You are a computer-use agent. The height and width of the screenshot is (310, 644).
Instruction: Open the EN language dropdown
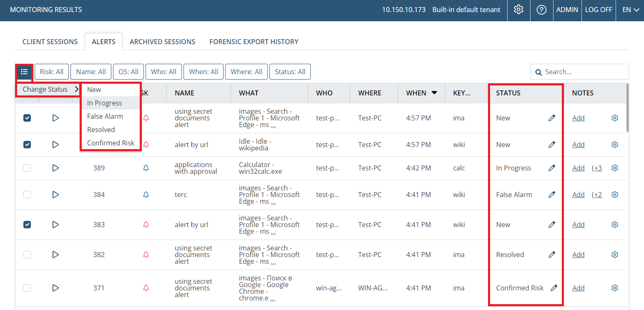click(630, 10)
